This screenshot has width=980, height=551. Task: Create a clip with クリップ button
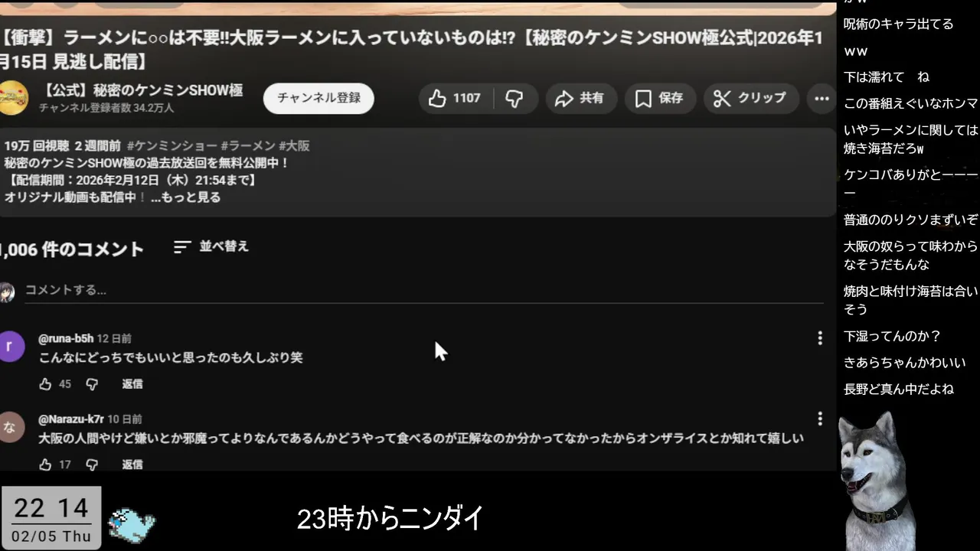(x=751, y=98)
